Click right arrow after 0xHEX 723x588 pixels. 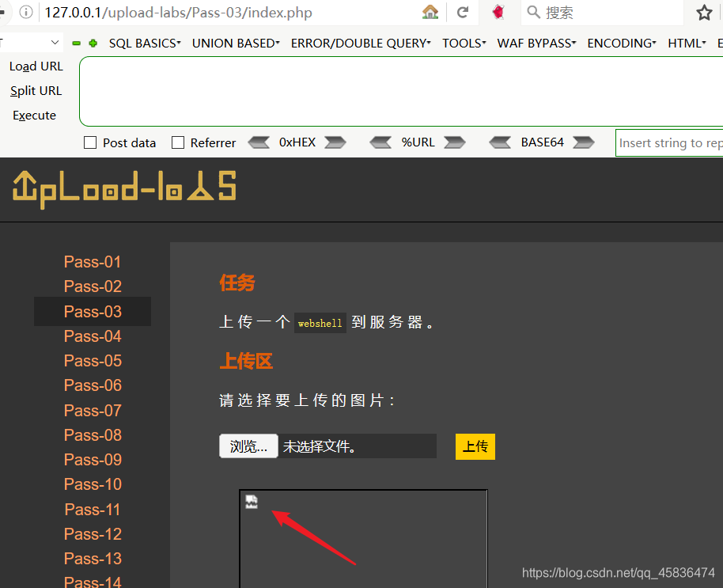click(x=335, y=142)
